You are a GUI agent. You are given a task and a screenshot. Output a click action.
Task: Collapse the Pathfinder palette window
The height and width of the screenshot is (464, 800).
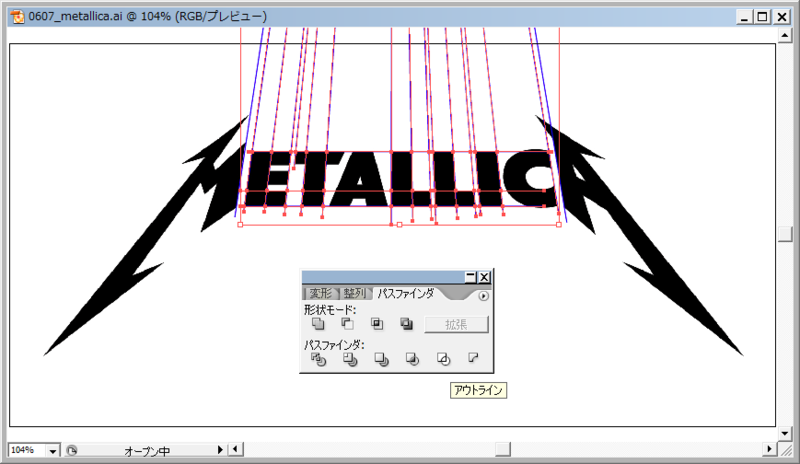pyautogui.click(x=470, y=277)
